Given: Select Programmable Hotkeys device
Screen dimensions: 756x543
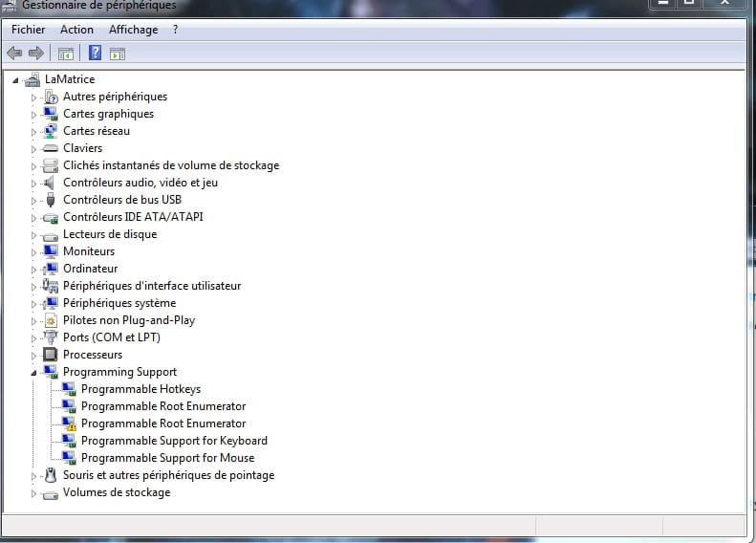Looking at the screenshot, I should pos(140,389).
